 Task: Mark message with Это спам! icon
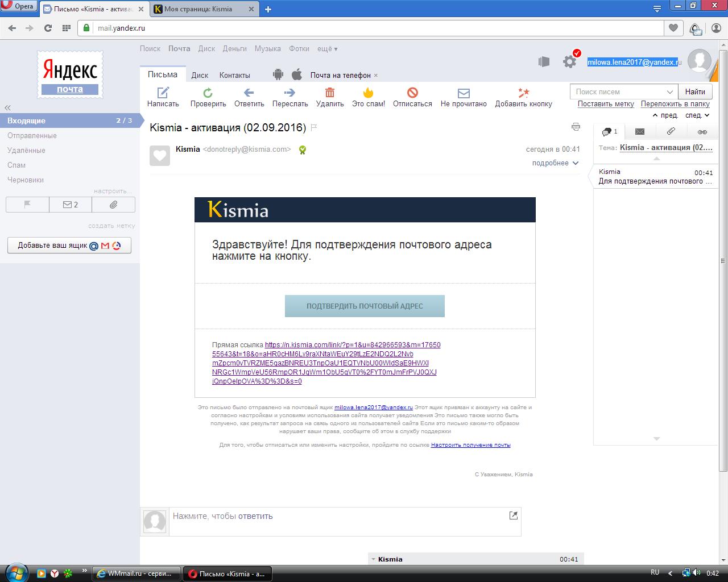369,93
